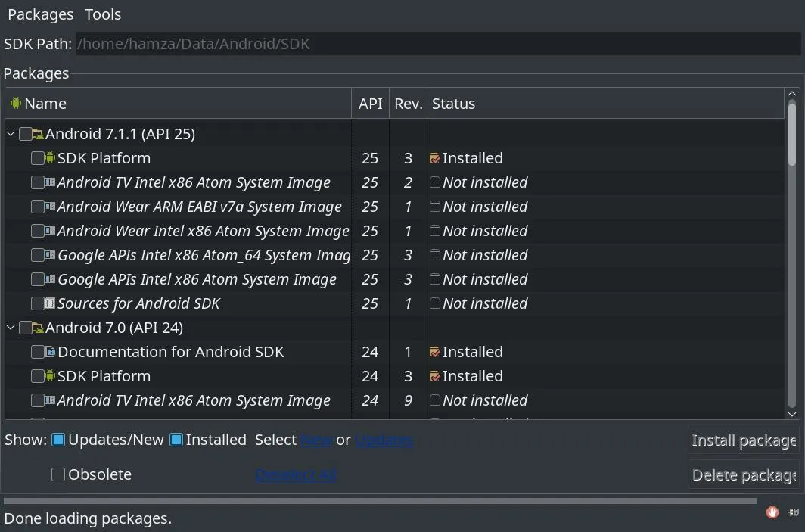Collapse the Android 7.1.1 (API 25) group
This screenshot has width=805, height=532.
pyautogui.click(x=11, y=135)
